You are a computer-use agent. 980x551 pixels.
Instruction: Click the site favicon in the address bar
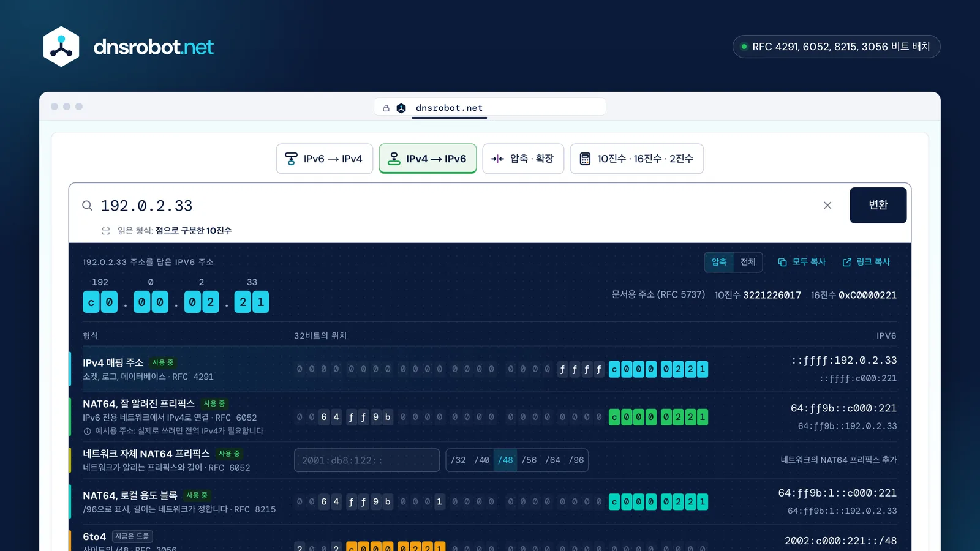tap(401, 108)
